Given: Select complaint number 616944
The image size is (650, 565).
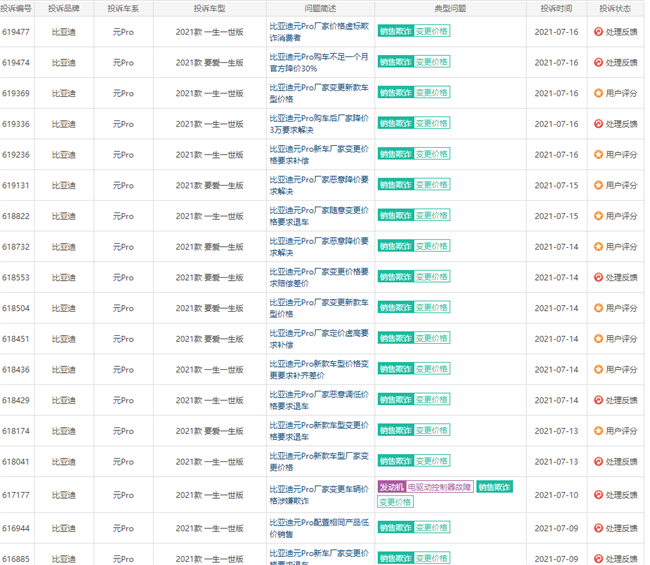Looking at the screenshot, I should point(16,528).
